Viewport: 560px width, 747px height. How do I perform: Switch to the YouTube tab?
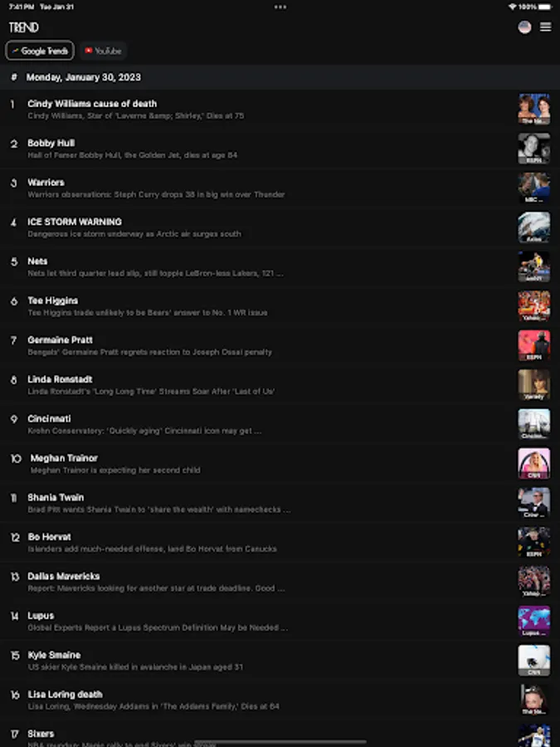103,51
